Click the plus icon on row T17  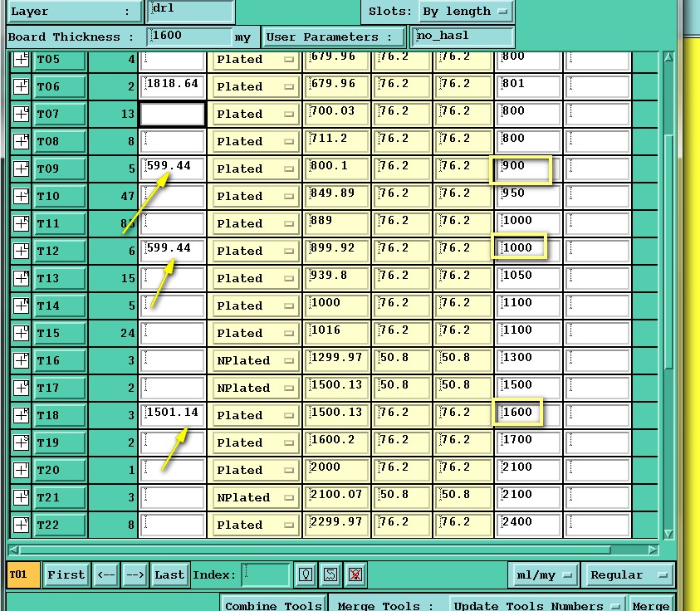point(21,388)
